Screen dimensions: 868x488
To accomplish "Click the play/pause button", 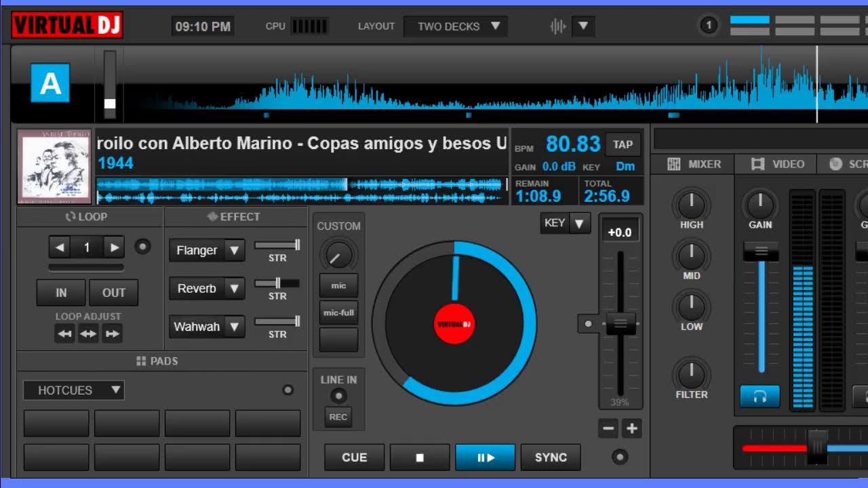I will pyautogui.click(x=486, y=457).
